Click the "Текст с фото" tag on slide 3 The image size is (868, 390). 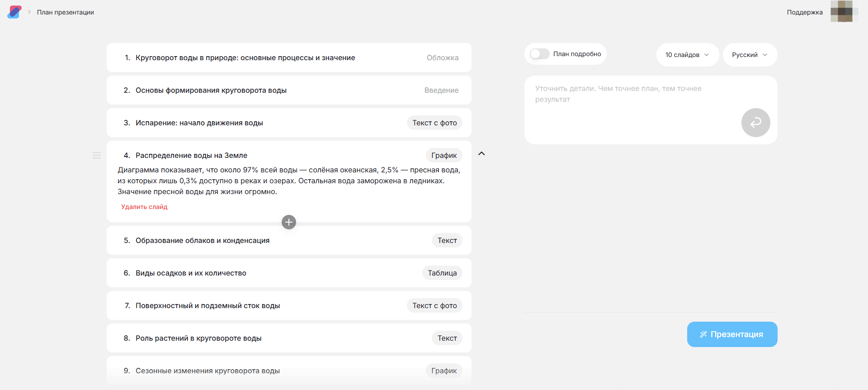(x=434, y=123)
